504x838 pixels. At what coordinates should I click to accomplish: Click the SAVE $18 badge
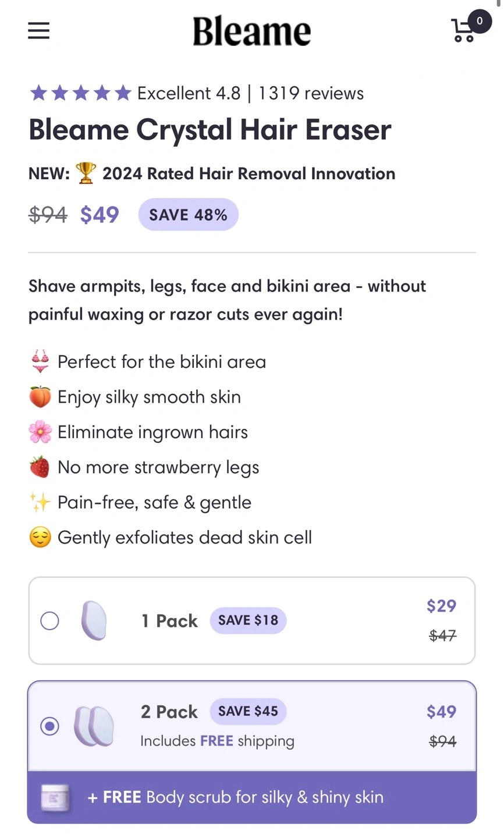248,620
